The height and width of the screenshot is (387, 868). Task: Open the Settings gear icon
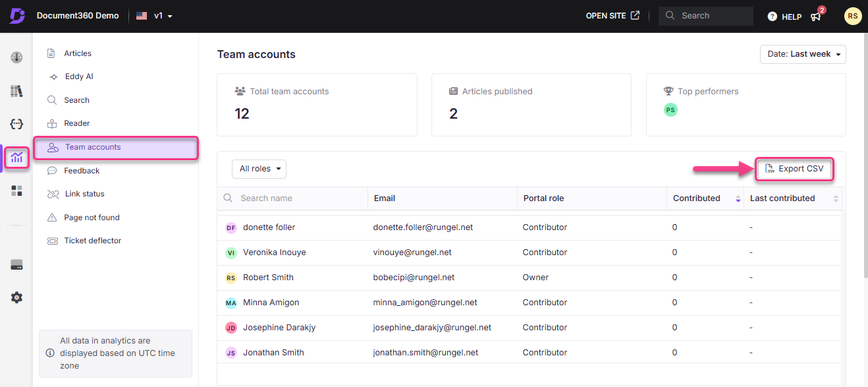16,297
